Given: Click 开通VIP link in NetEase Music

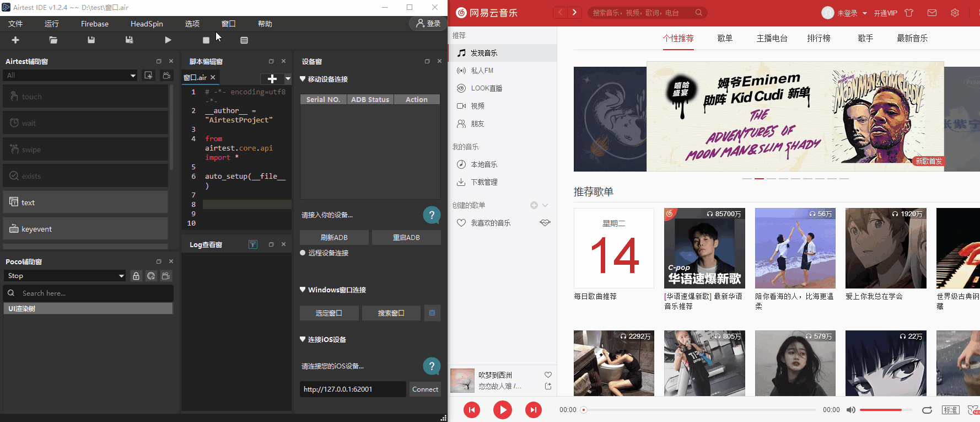Looking at the screenshot, I should (885, 13).
